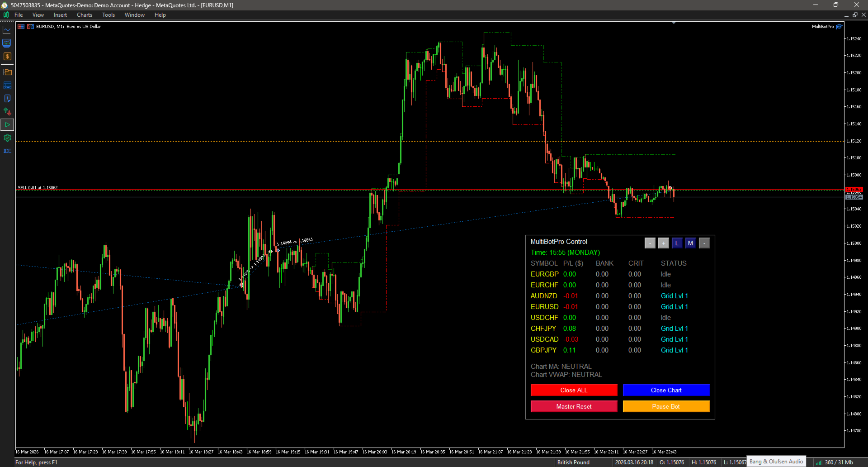Click the Master Reset button
The height and width of the screenshot is (467, 868).
[574, 406]
